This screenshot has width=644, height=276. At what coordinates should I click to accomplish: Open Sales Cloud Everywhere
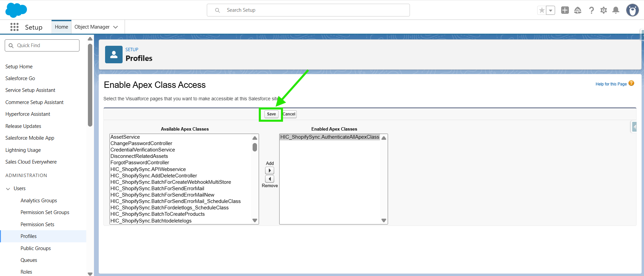point(31,162)
